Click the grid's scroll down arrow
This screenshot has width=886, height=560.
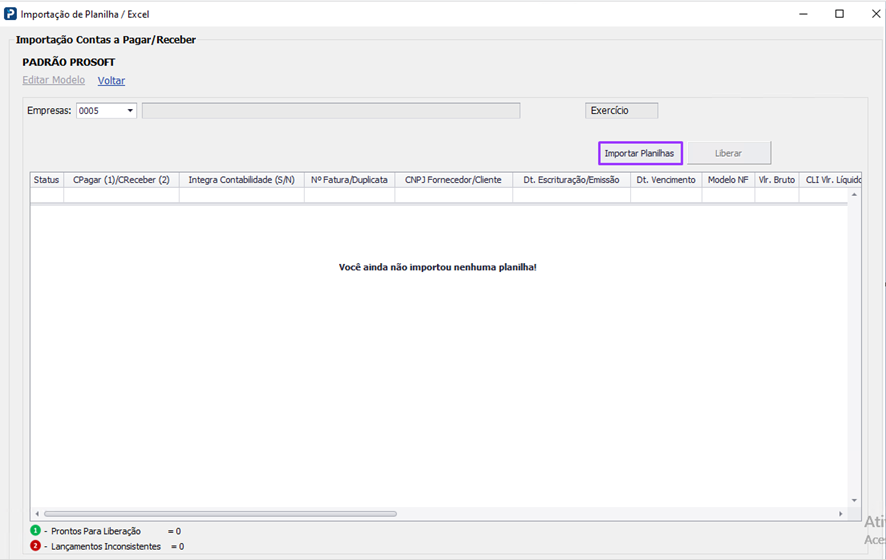click(x=854, y=500)
